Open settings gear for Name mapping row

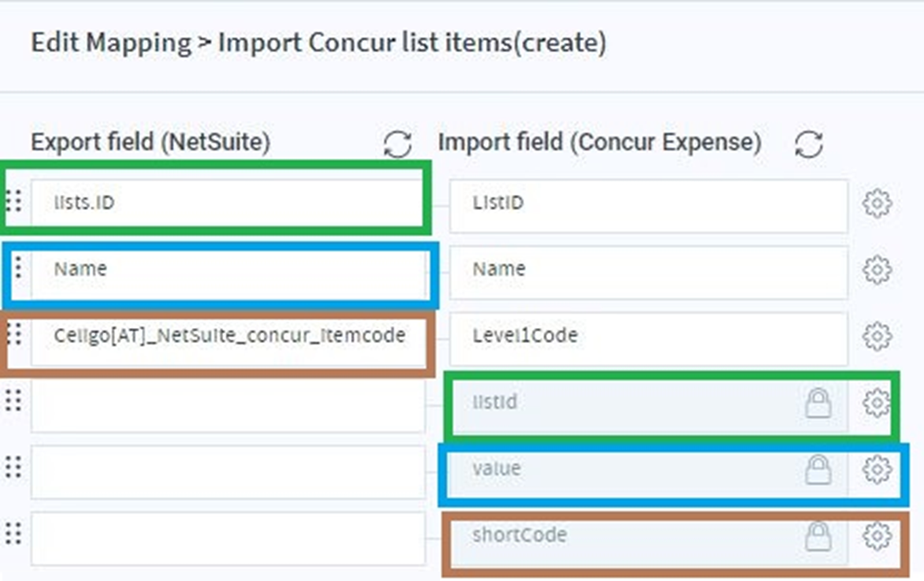click(x=877, y=270)
